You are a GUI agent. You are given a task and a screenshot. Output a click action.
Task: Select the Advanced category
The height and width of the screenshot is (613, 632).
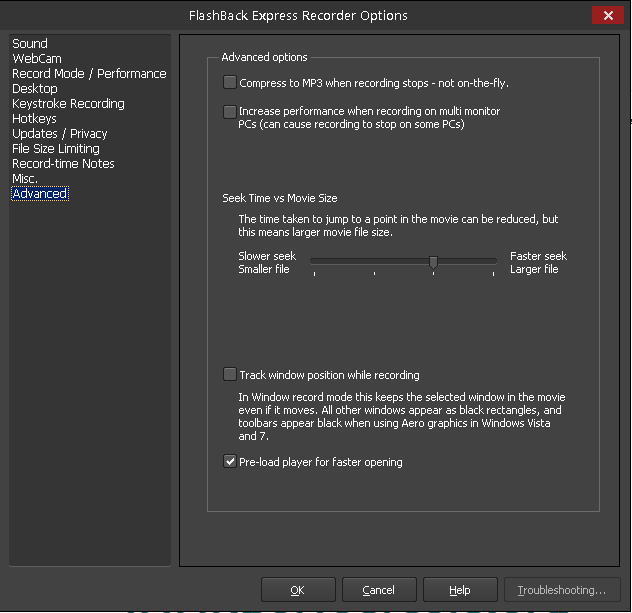pyautogui.click(x=40, y=193)
